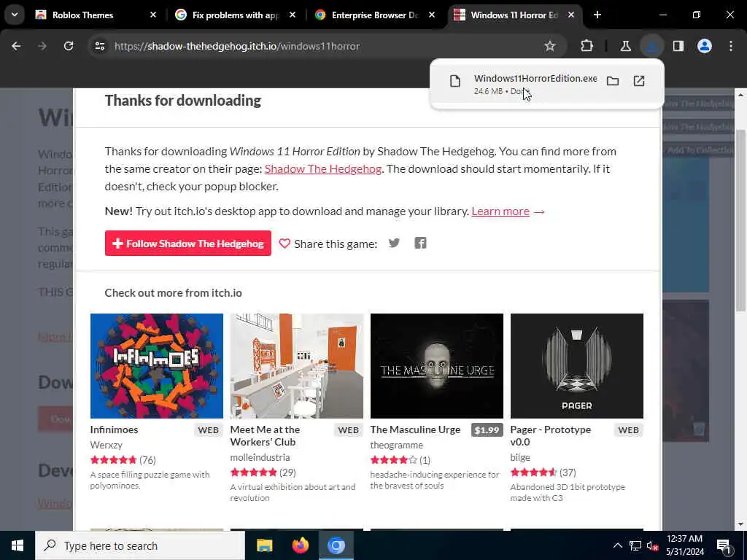747x560 pixels.
Task: Open downloaded file in new tab icon
Action: click(x=639, y=81)
